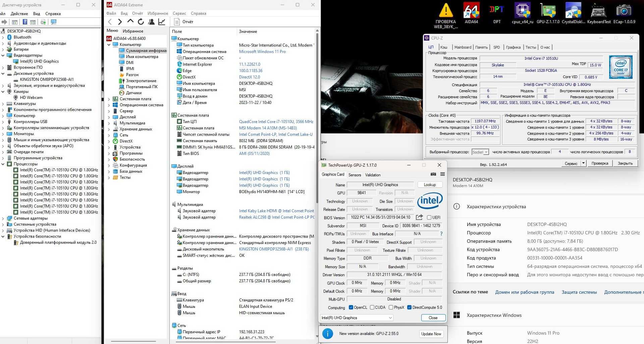Open the cpuz_x64_ru desktop shortcut

(x=522, y=13)
